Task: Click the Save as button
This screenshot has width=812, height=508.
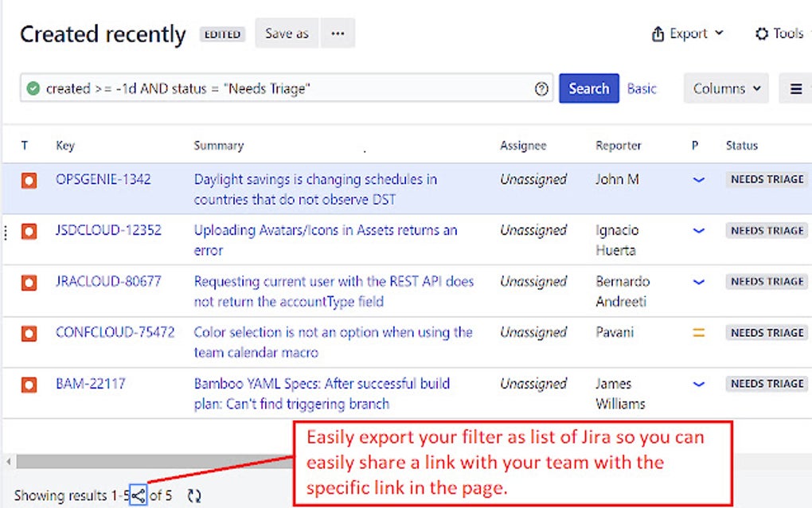Action: pyautogui.click(x=286, y=33)
